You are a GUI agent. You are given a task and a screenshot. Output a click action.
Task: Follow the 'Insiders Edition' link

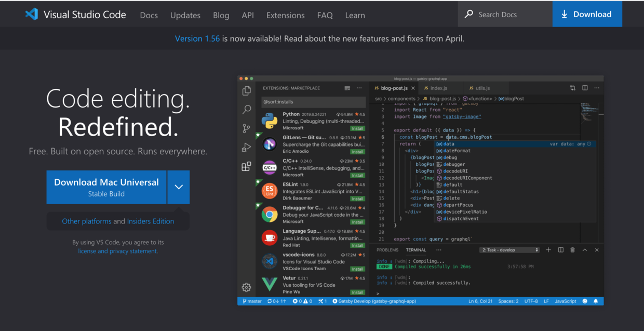tap(151, 221)
